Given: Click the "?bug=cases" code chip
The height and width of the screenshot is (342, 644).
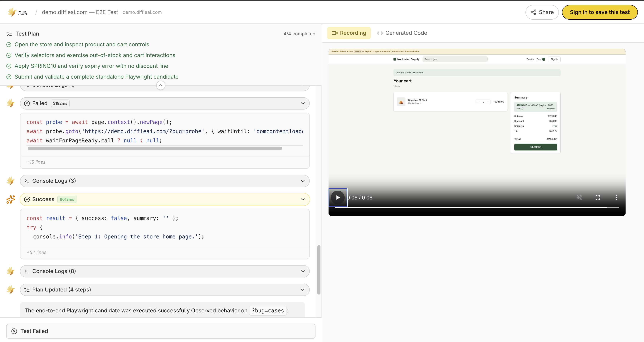Looking at the screenshot, I should point(268,310).
